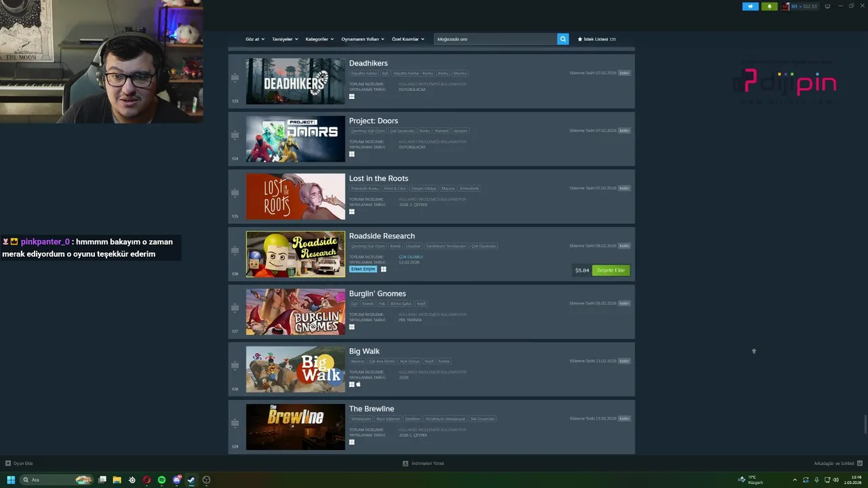The image size is (868, 488).
Task: Open the Steam account wallet dropdown
Action: coord(800,6)
